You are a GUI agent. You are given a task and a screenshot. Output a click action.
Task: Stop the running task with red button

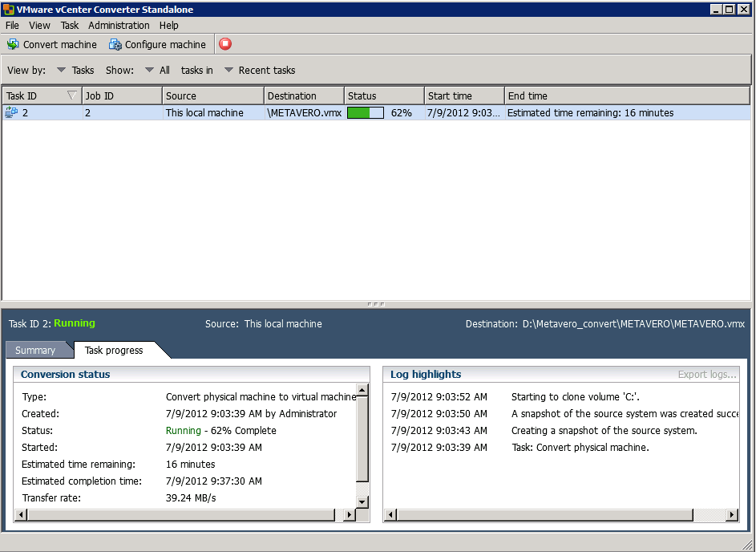coord(225,44)
